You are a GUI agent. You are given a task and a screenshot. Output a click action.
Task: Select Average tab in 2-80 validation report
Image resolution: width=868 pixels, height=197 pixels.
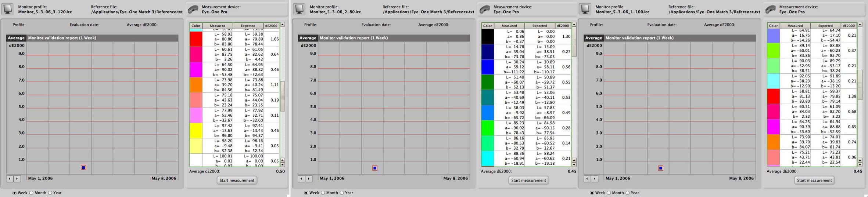click(308, 38)
